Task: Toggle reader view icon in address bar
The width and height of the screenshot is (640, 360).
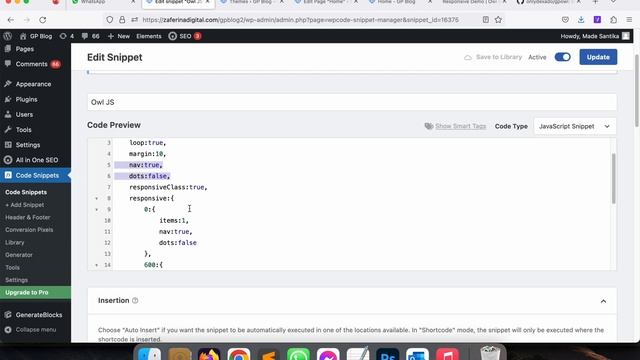Action: [485, 20]
